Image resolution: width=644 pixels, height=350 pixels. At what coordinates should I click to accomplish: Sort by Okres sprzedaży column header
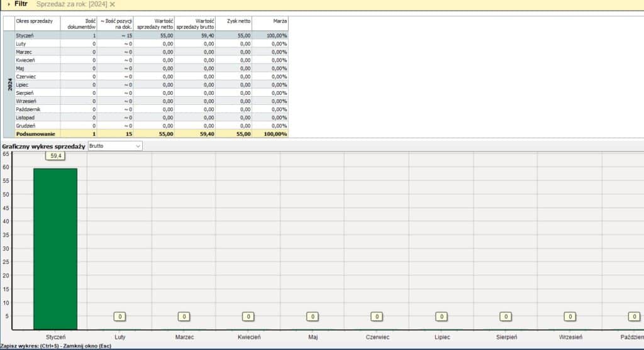tap(37, 24)
